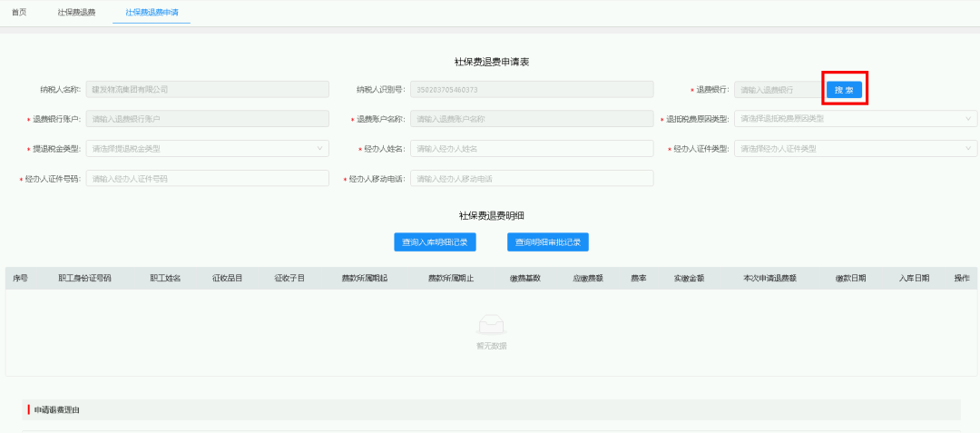Focus the 退费银行账户 input field
This screenshot has height=433, width=980.
tap(208, 119)
